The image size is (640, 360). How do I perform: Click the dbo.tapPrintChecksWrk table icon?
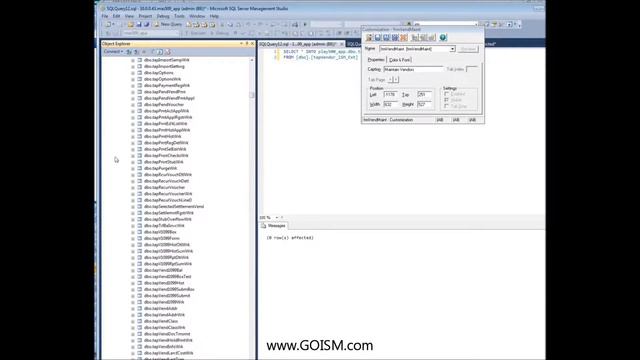point(140,156)
